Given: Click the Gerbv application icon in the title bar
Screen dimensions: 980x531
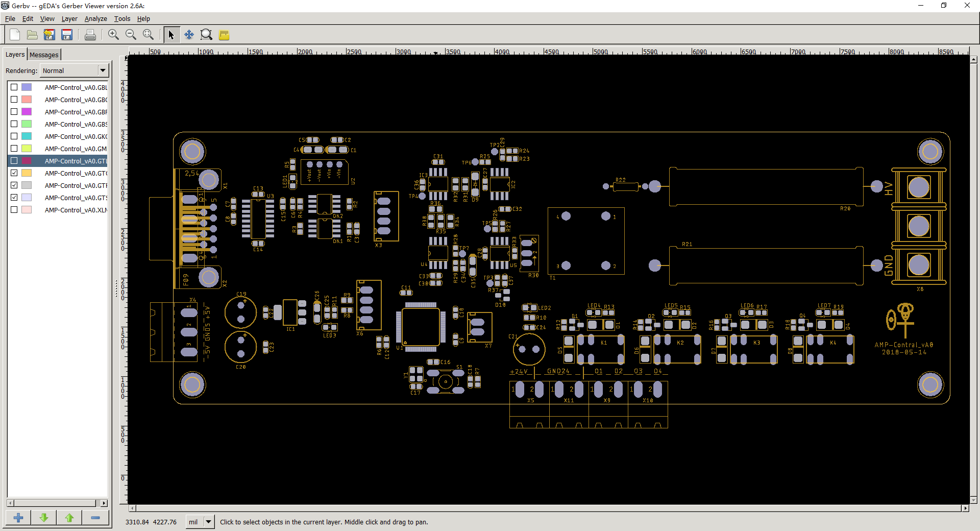Looking at the screenshot, I should 5,6.
